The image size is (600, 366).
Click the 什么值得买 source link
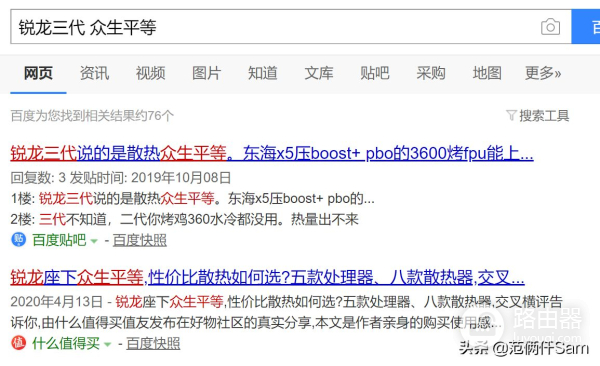pyautogui.click(x=66, y=343)
